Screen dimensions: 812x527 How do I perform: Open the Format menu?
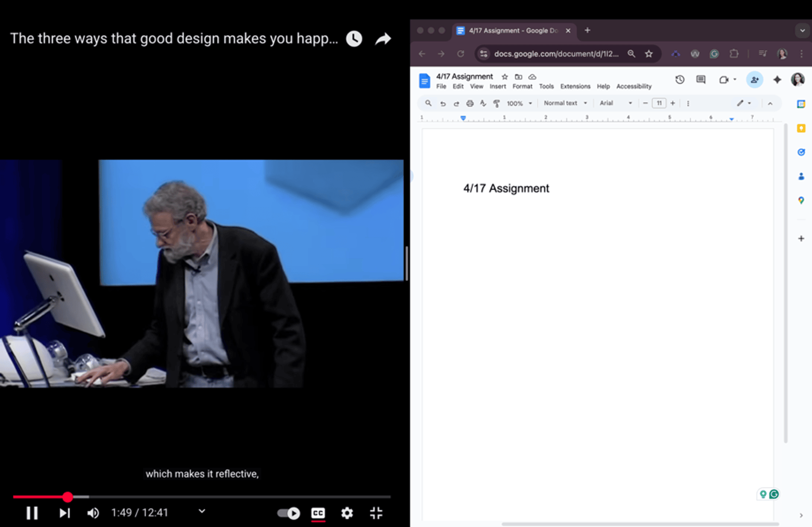pos(522,86)
